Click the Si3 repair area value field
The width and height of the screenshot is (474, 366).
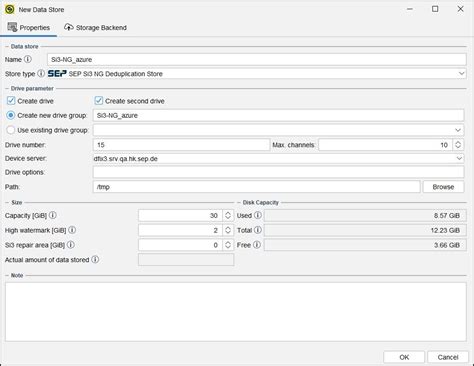(180, 245)
